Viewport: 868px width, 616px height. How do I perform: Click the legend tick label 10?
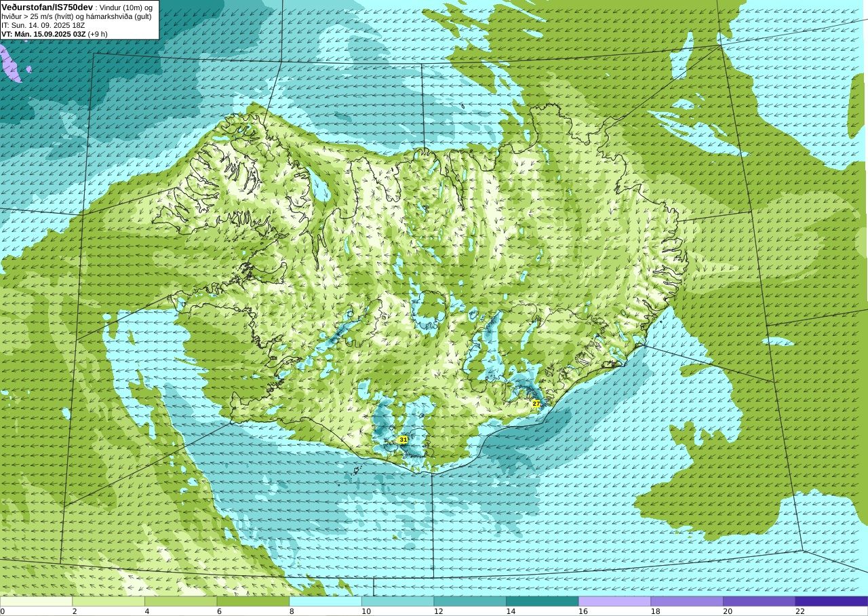[366, 611]
